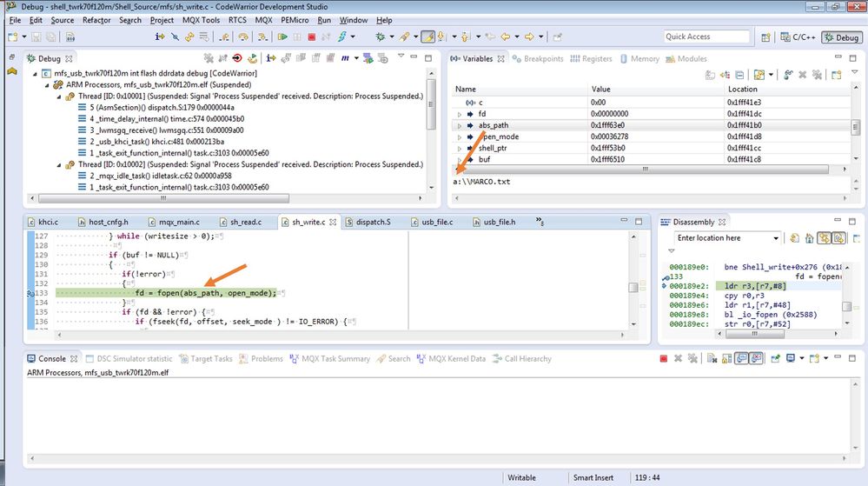Expand the abs_path variable row
Image resolution: width=868 pixels, height=486 pixels.
click(x=460, y=126)
